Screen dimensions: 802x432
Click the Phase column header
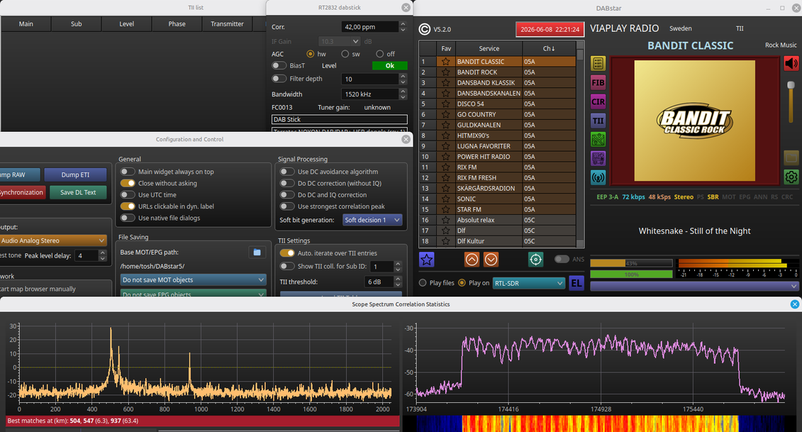[177, 24]
